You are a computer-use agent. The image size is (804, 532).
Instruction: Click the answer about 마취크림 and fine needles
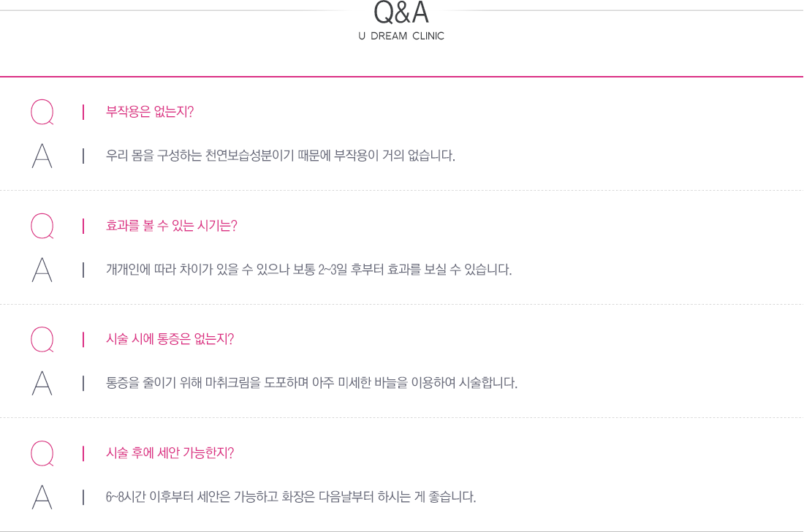tap(312, 383)
